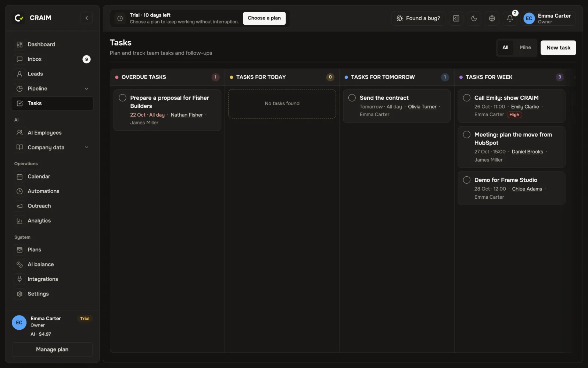Click the CRAIM logo icon
Screen dimensions: 588x368
19,18
